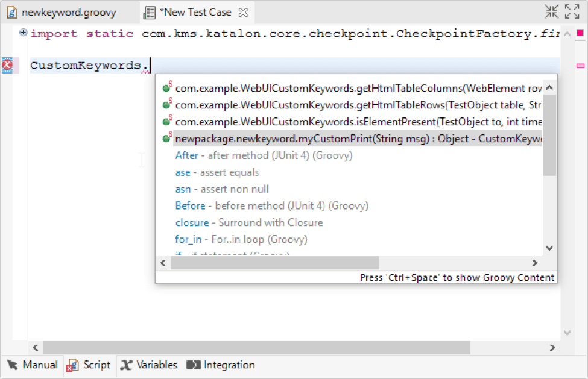Open the Variables tab
The image size is (588, 379).
click(x=148, y=365)
